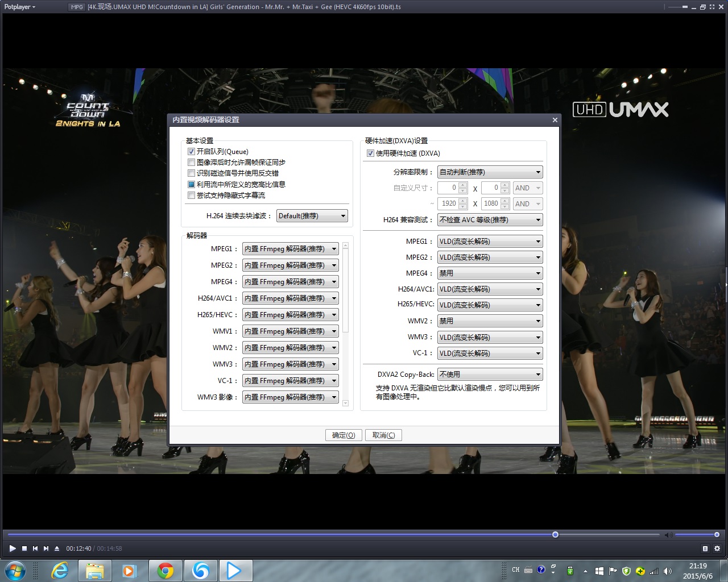Open the WMV2 decoder dropdown in 解码器
This screenshot has width=728, height=582.
coord(291,348)
